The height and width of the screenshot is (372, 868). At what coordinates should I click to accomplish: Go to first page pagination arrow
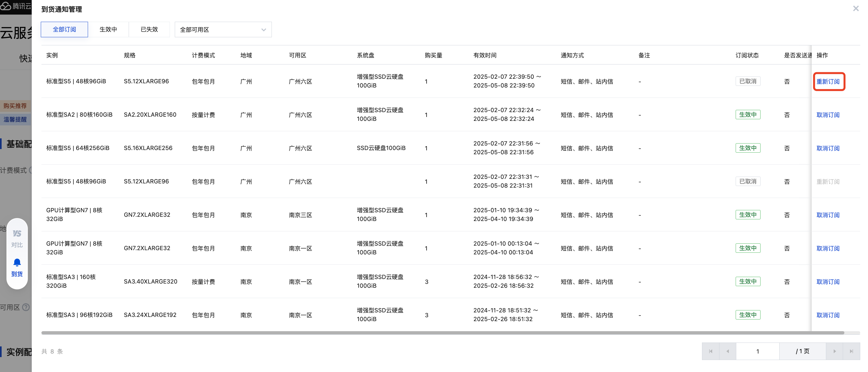pyautogui.click(x=711, y=351)
